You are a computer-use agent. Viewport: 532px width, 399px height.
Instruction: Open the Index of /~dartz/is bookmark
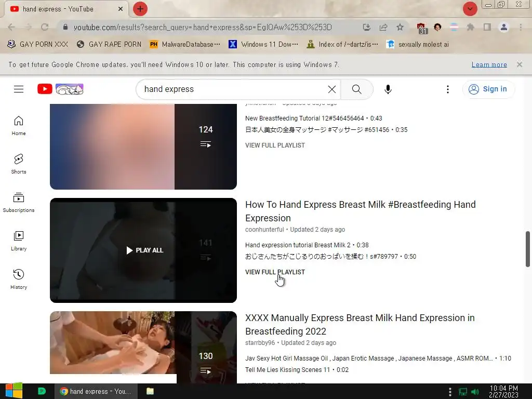[342, 44]
